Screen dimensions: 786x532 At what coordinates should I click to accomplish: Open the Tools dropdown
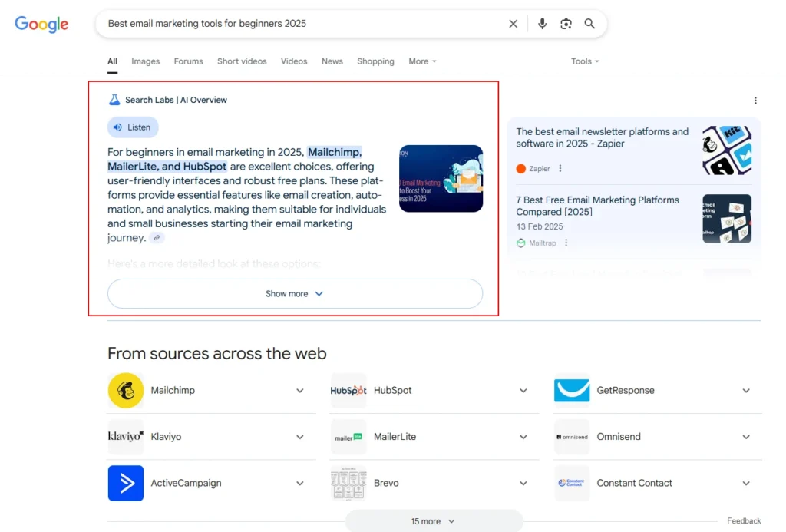(x=585, y=61)
